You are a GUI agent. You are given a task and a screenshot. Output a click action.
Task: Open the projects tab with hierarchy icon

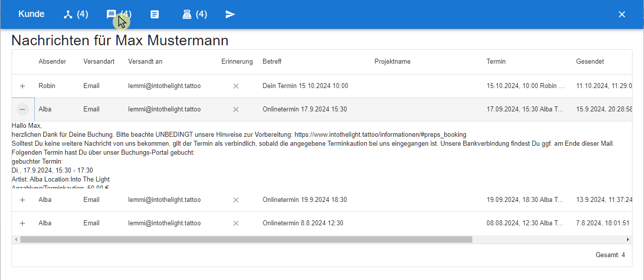pos(76,14)
